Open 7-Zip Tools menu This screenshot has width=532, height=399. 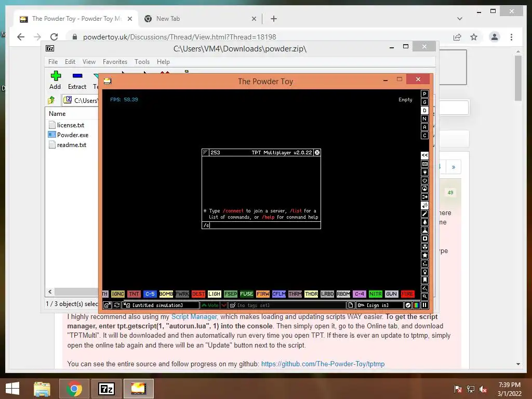coord(142,62)
